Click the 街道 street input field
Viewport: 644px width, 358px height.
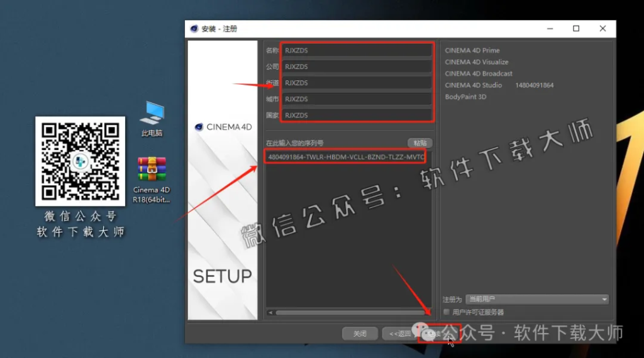pyautogui.click(x=357, y=83)
